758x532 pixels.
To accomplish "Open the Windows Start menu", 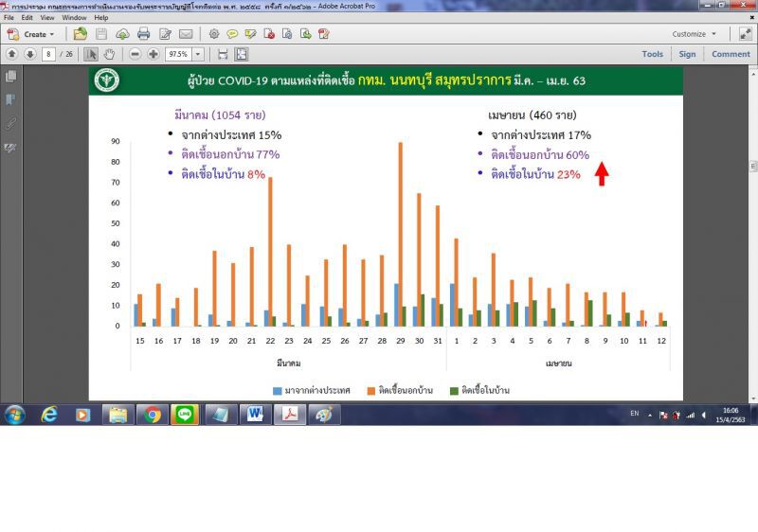I will pyautogui.click(x=14, y=415).
